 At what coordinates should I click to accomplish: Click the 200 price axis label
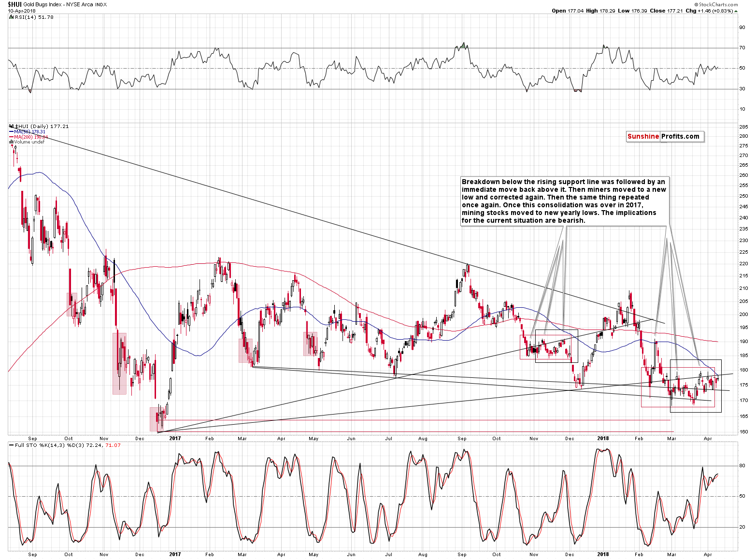click(743, 314)
